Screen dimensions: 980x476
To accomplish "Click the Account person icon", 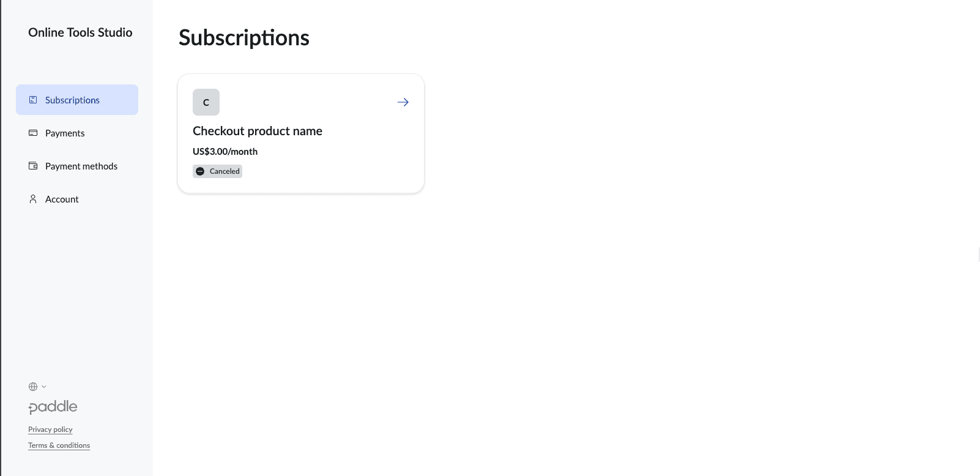I will tap(33, 199).
